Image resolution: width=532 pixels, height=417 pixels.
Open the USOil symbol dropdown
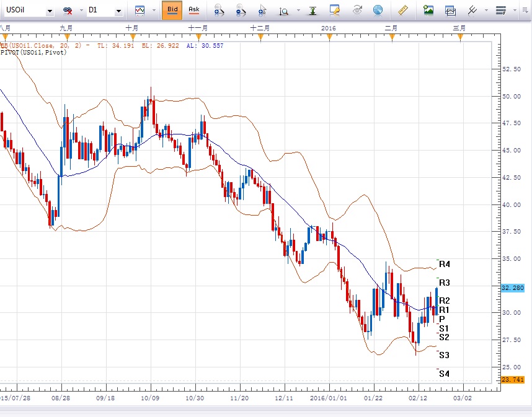point(50,11)
